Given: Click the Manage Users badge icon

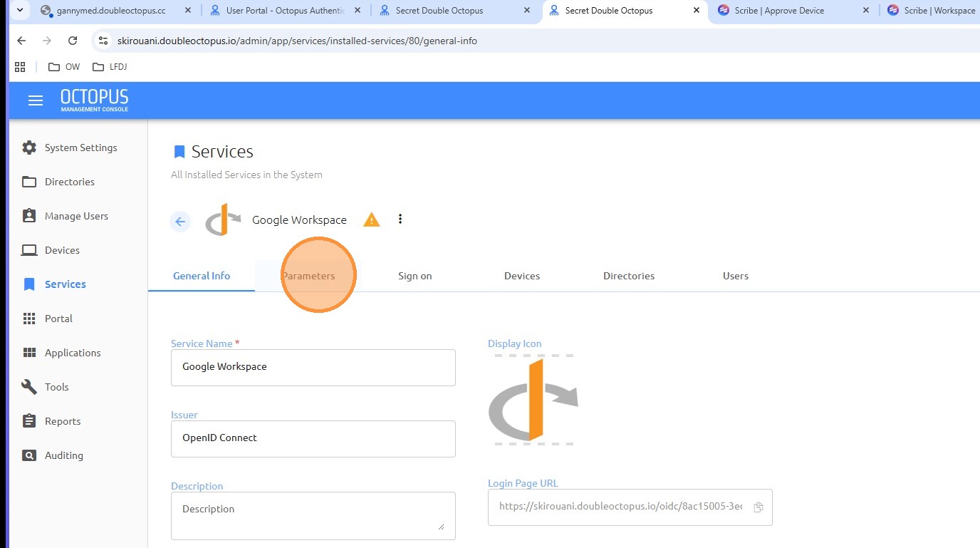Looking at the screenshot, I should pos(29,216).
